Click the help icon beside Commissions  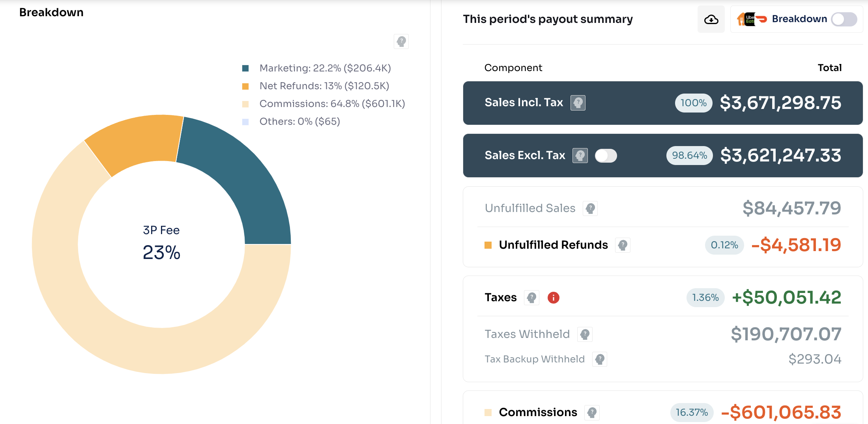(x=592, y=413)
